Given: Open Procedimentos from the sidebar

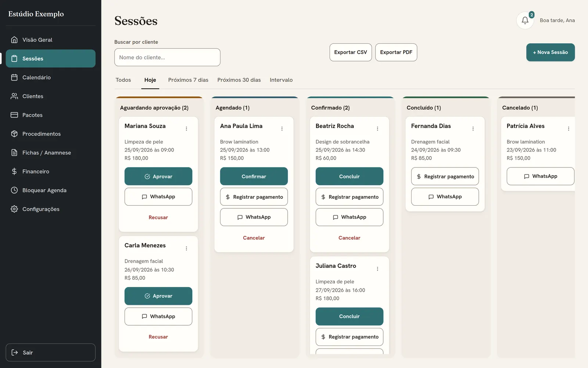Looking at the screenshot, I should [x=51, y=134].
